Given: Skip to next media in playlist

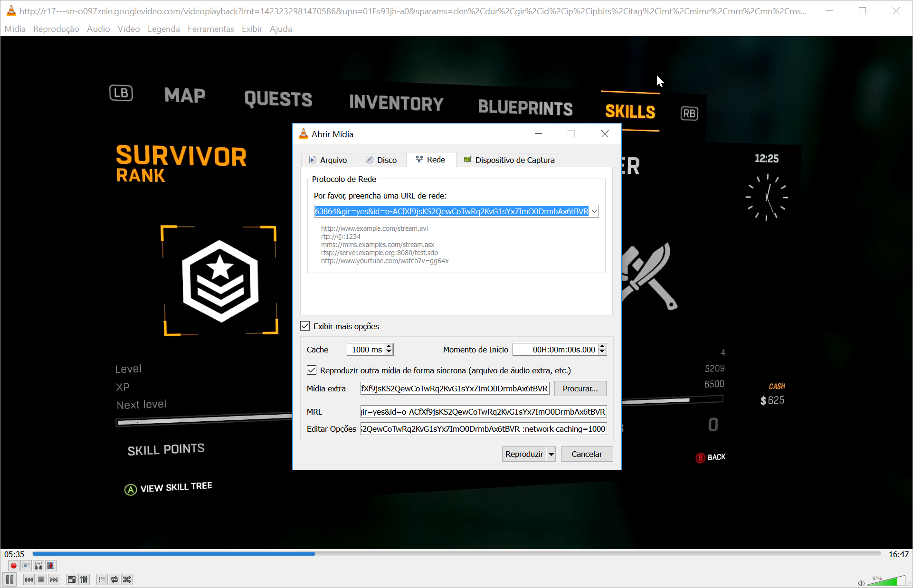Looking at the screenshot, I should pos(54,579).
